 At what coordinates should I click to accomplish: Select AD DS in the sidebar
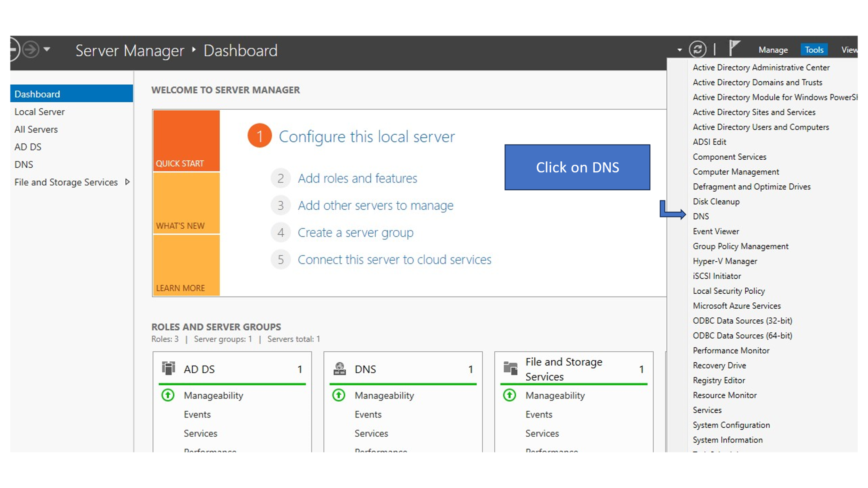click(28, 147)
